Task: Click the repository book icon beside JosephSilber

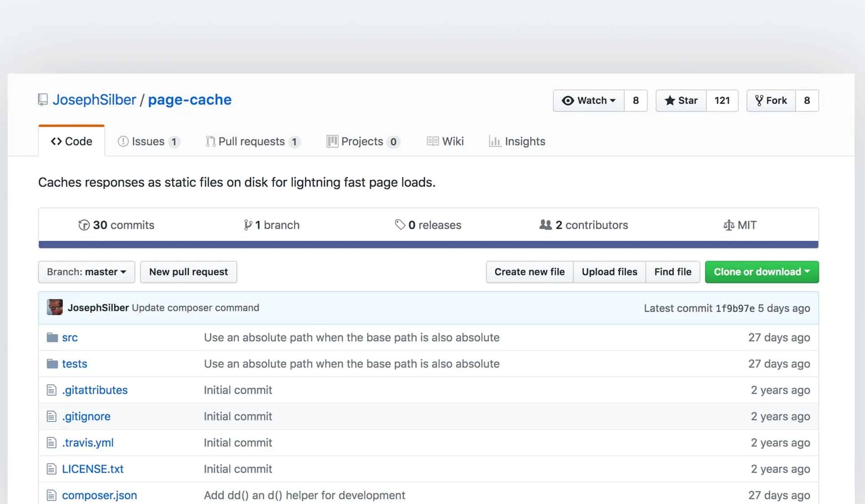Action: (43, 100)
